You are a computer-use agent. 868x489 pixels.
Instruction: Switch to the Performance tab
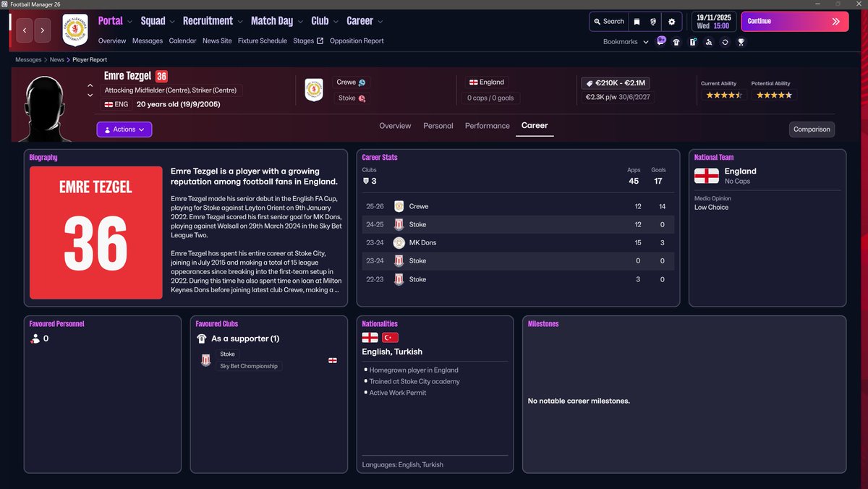488,126
